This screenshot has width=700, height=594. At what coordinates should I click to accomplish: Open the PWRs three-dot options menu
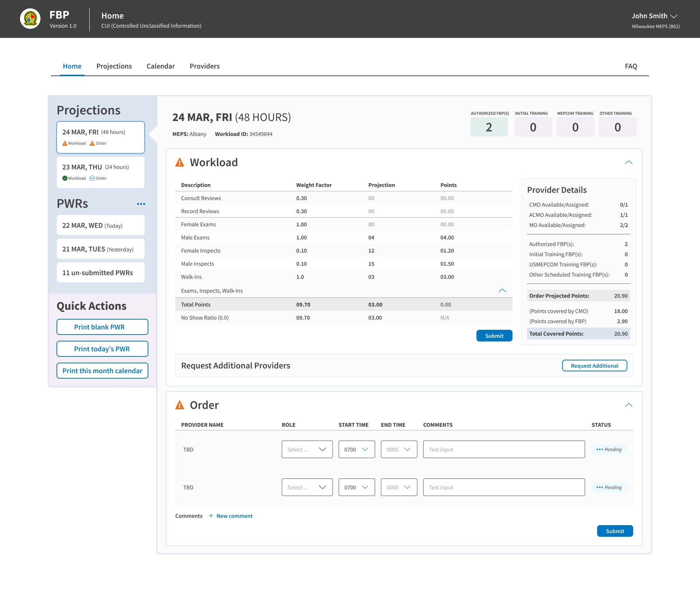(x=141, y=204)
